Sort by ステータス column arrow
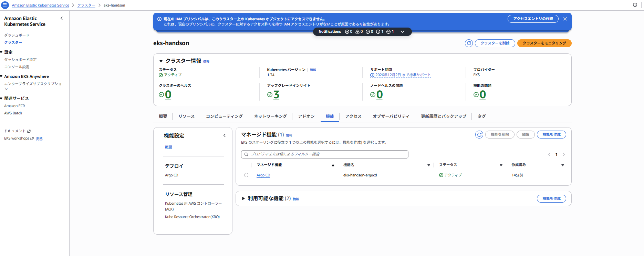The image size is (644, 256). point(501,165)
